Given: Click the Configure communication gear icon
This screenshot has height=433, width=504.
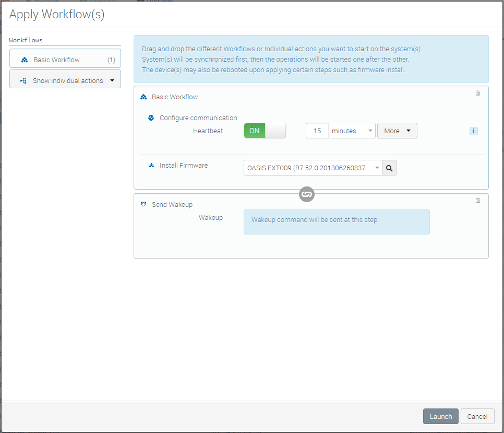Looking at the screenshot, I should pyautogui.click(x=151, y=118).
